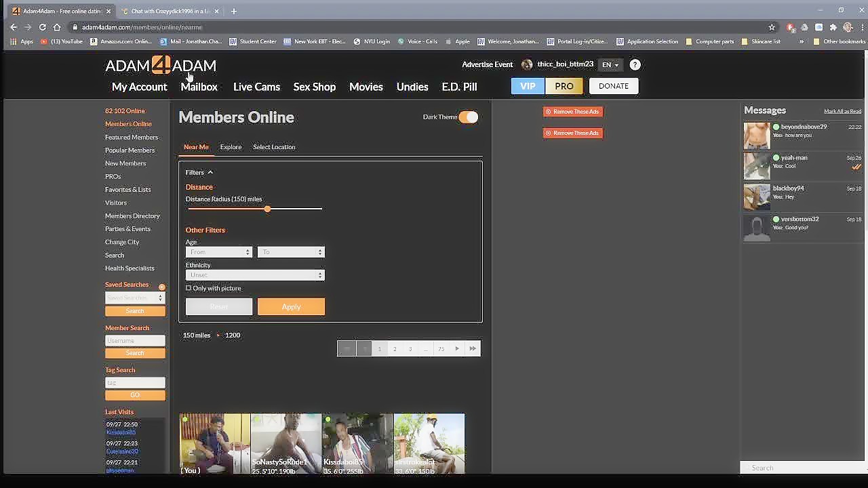This screenshot has height=488, width=868.
Task: Open the Ethnicity dropdown
Action: (255, 275)
